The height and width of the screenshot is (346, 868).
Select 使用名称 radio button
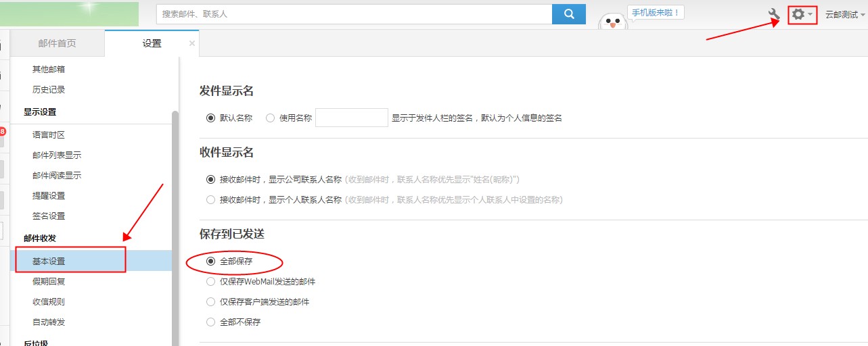[x=271, y=118]
